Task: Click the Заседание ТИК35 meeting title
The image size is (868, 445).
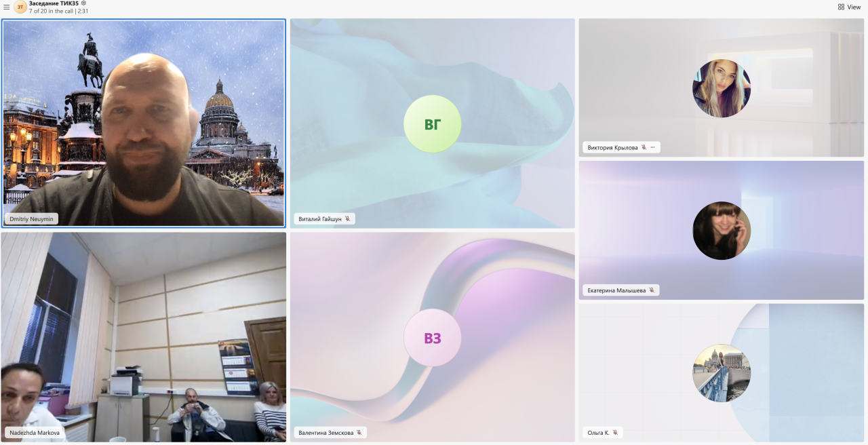Action: (54, 3)
